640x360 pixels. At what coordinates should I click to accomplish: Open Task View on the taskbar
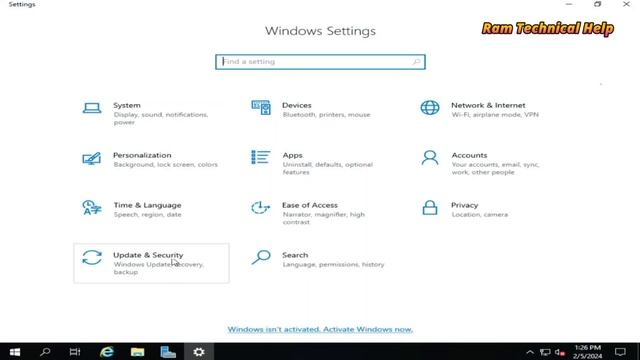75,352
